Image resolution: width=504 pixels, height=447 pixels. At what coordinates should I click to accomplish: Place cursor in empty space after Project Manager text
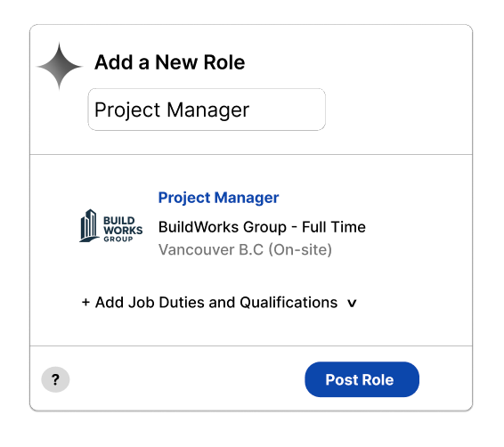[x=286, y=110]
